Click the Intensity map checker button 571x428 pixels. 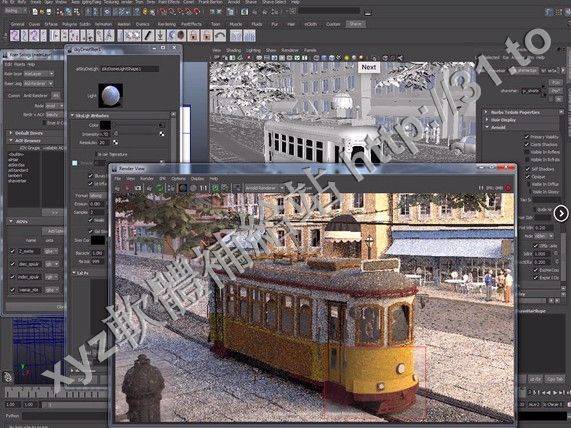[161, 134]
